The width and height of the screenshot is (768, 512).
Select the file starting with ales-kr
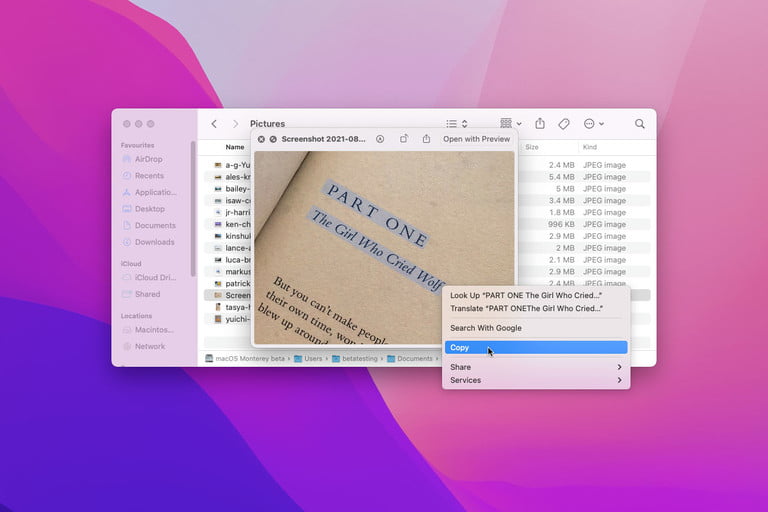tap(232, 177)
